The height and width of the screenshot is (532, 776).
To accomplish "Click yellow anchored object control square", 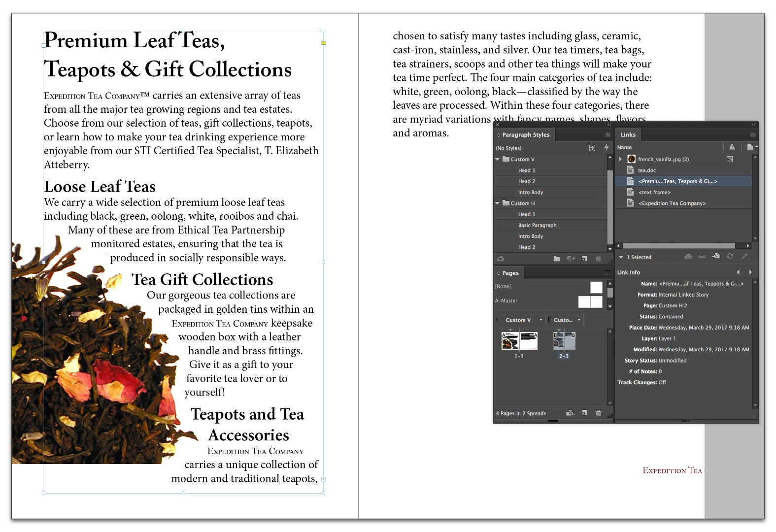I will click(x=323, y=43).
